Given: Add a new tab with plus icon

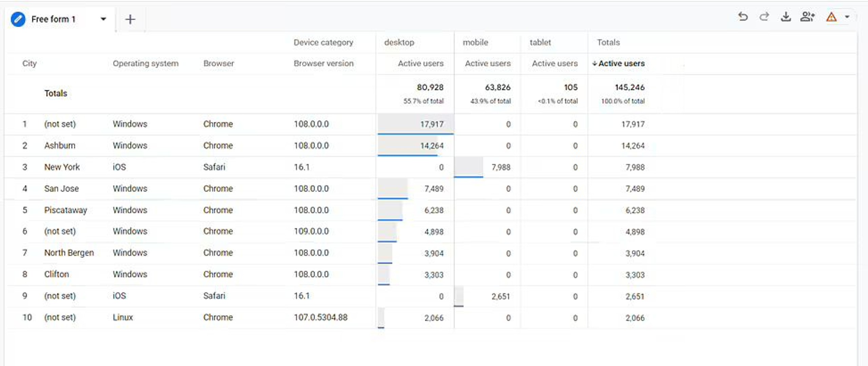Looking at the screenshot, I should 130,19.
